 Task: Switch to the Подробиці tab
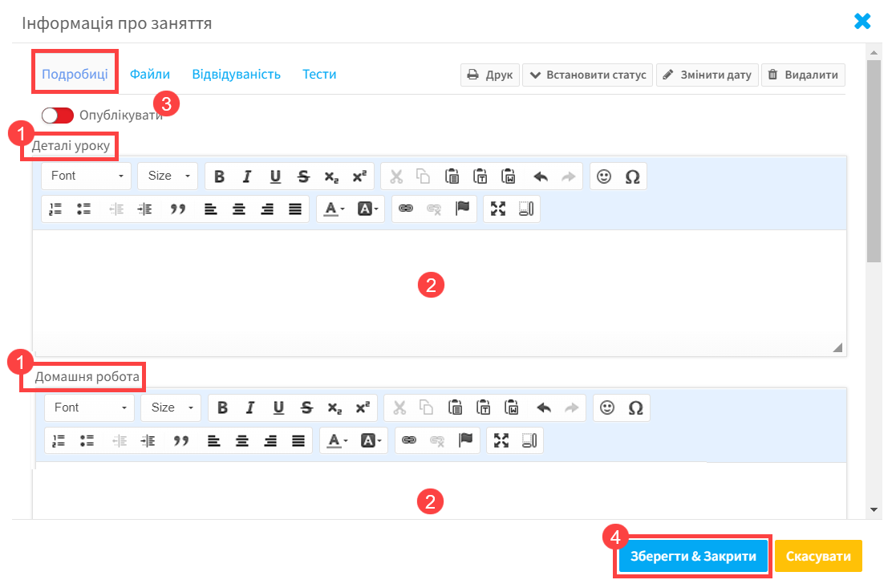pos(75,75)
